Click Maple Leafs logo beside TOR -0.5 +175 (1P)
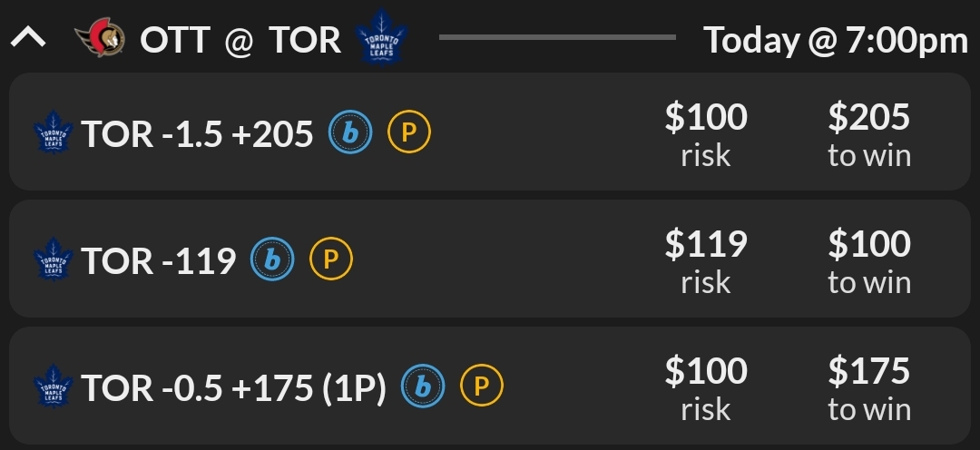The width and height of the screenshot is (980, 450). click(x=52, y=386)
